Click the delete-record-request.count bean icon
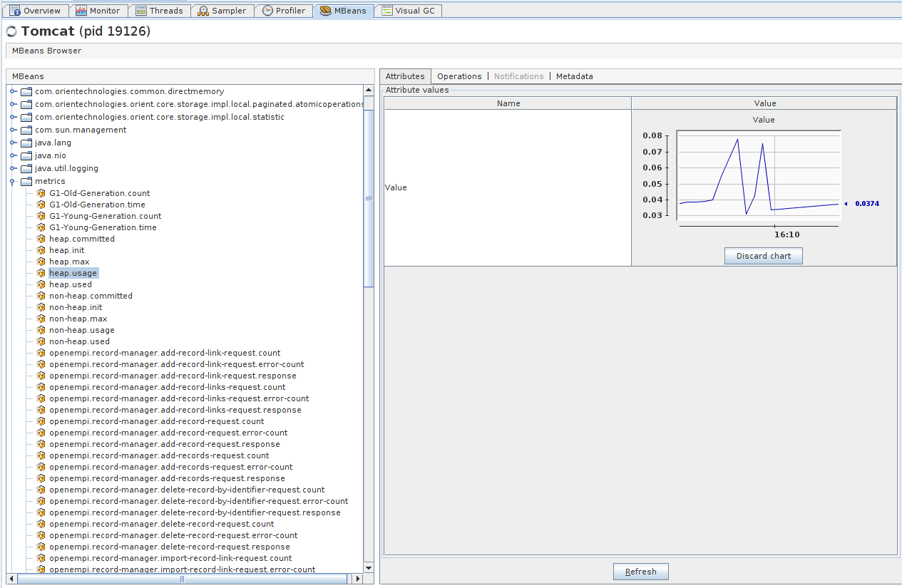902x588 pixels. pyautogui.click(x=41, y=524)
